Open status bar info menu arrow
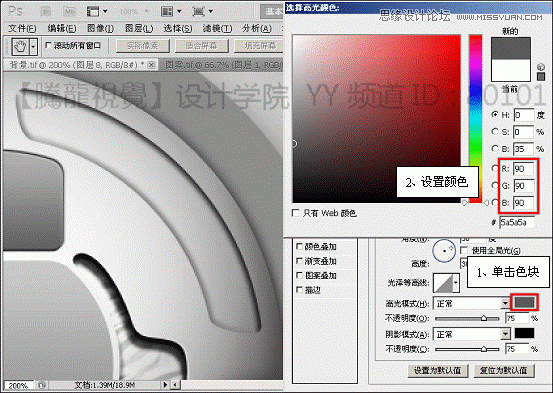 pos(165,385)
